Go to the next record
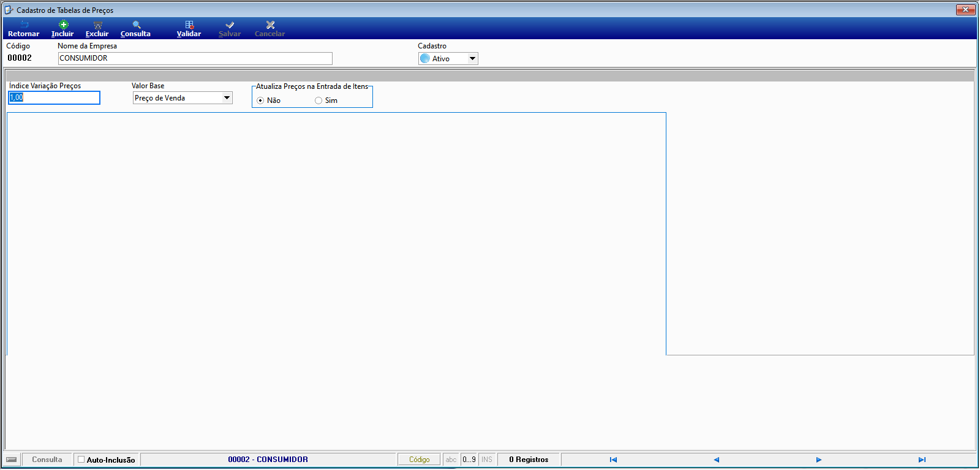 point(819,460)
